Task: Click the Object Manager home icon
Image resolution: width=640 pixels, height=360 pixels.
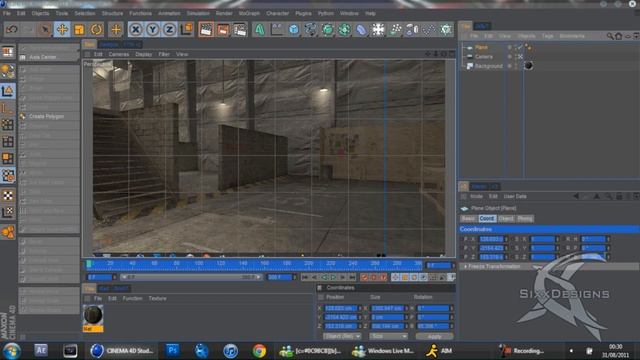Action: 619,36
